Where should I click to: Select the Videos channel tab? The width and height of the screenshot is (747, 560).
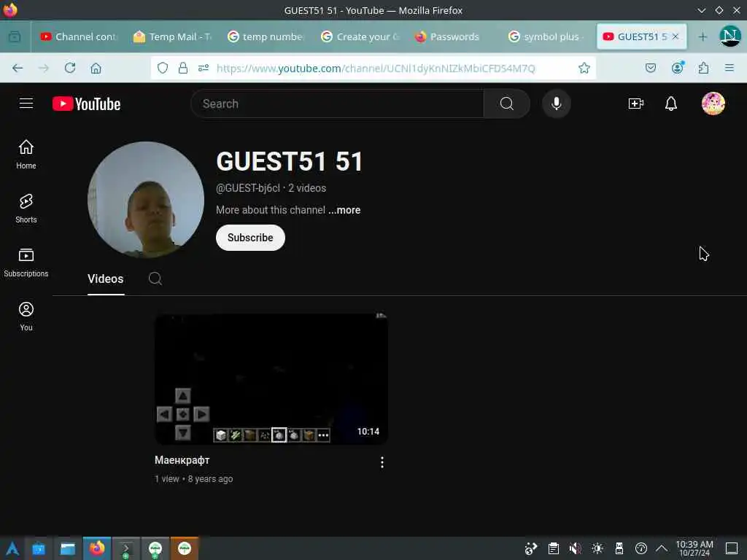(106, 279)
